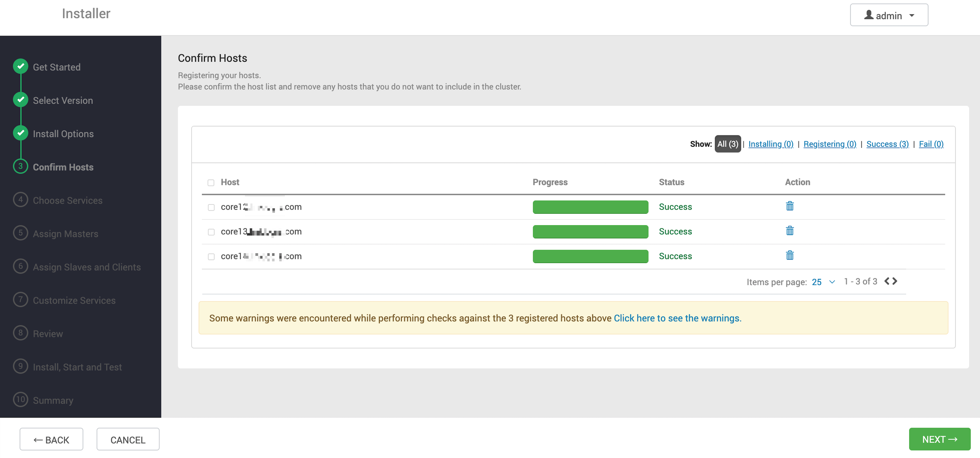Go to next page arrow in pagination
The width and height of the screenshot is (980, 458).
(x=895, y=281)
